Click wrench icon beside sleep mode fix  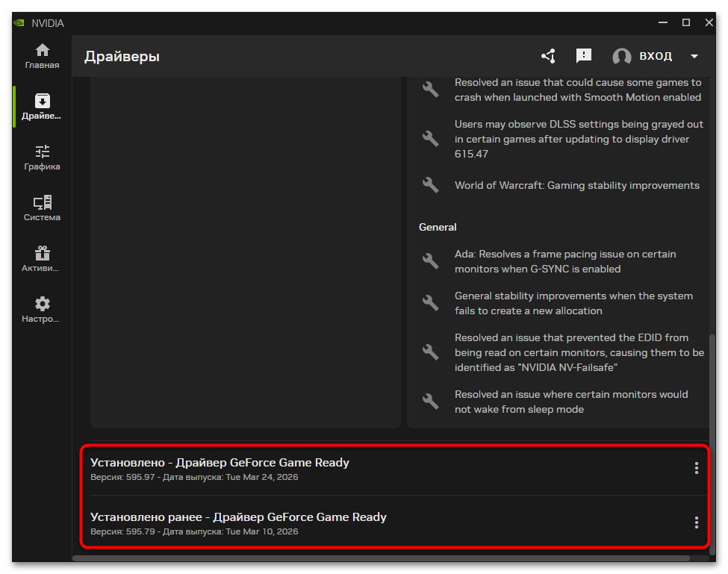[x=430, y=402]
